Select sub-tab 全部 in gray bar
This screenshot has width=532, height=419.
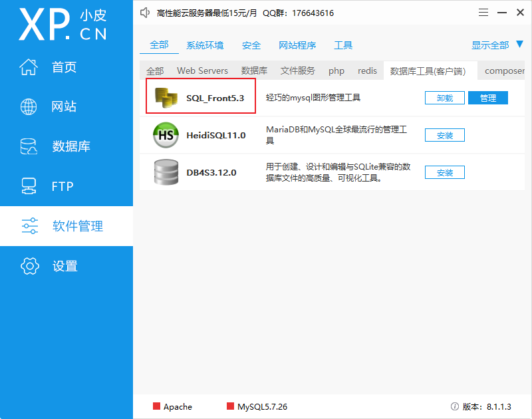pyautogui.click(x=155, y=70)
